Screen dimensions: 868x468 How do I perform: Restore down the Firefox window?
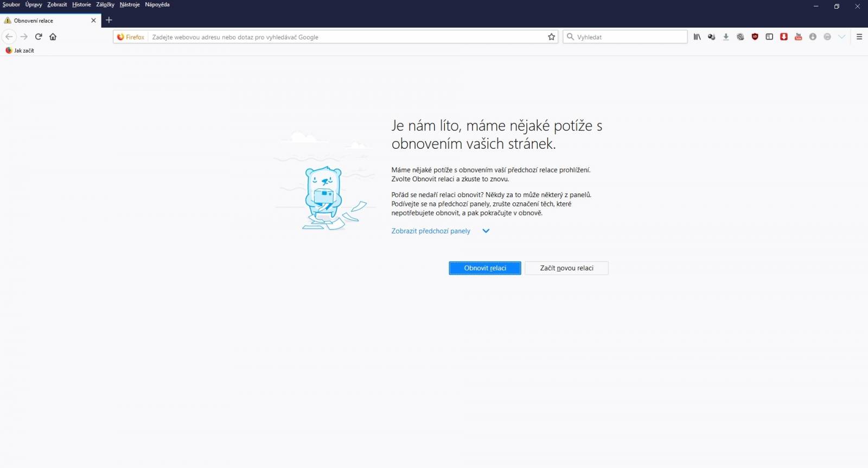click(x=837, y=7)
